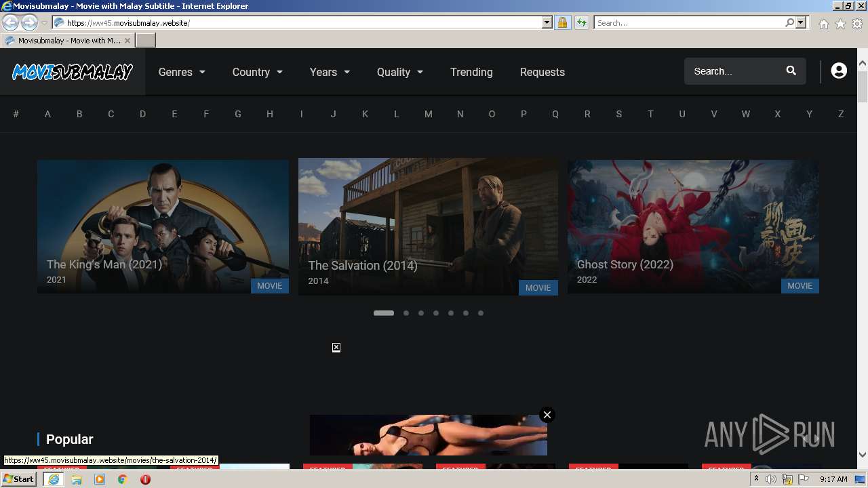Filter movies by letter Z

click(841, 114)
